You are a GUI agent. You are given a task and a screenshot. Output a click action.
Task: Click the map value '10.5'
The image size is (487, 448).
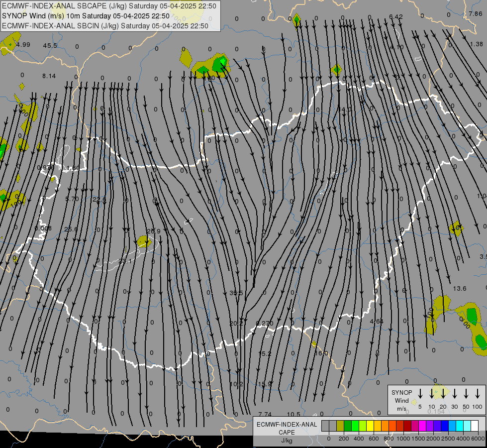293,414
